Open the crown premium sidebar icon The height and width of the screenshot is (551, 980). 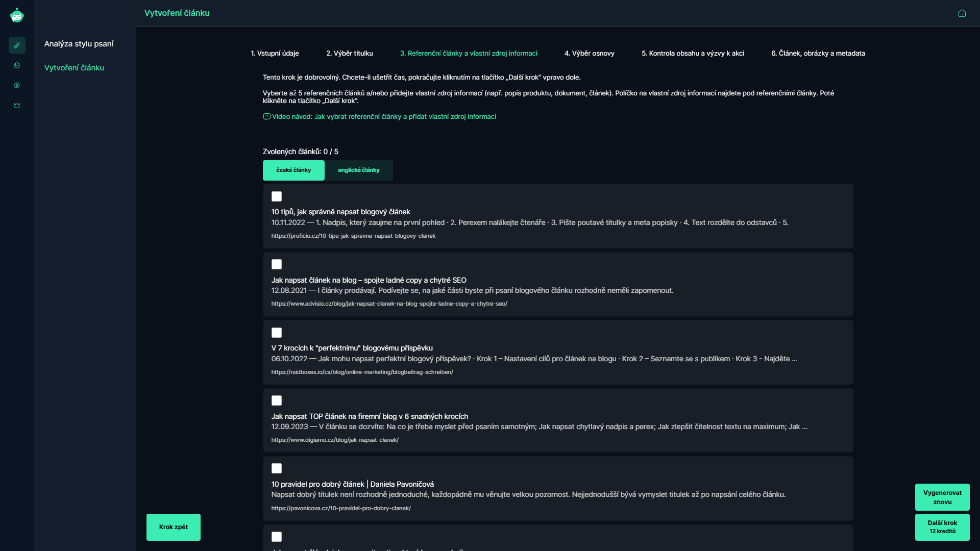coord(17,106)
